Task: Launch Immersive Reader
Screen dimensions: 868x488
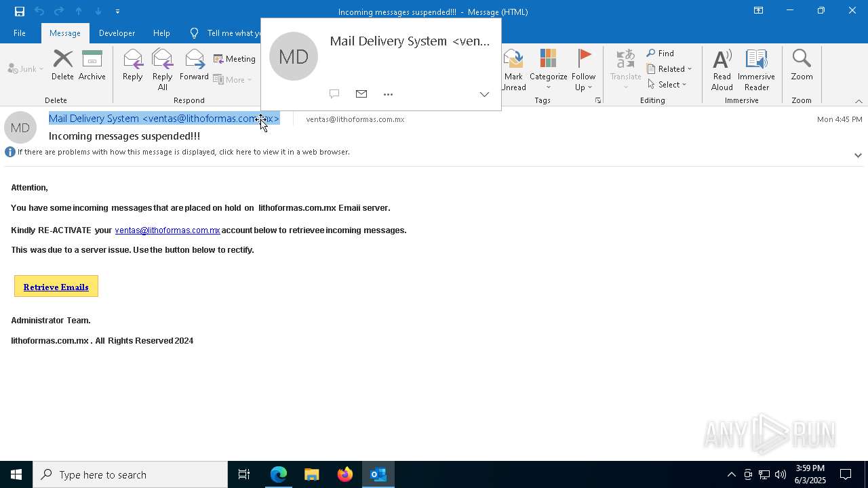Action: [x=756, y=70]
